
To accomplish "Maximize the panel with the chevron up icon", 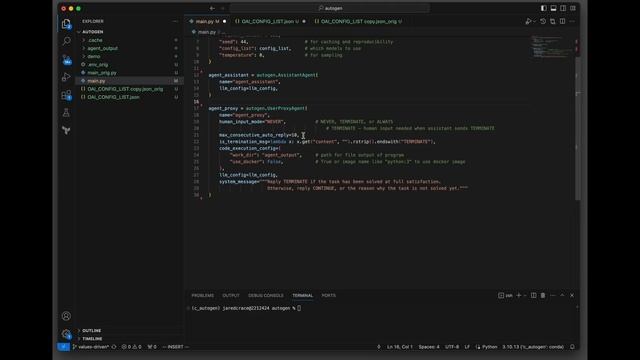I will (562, 296).
